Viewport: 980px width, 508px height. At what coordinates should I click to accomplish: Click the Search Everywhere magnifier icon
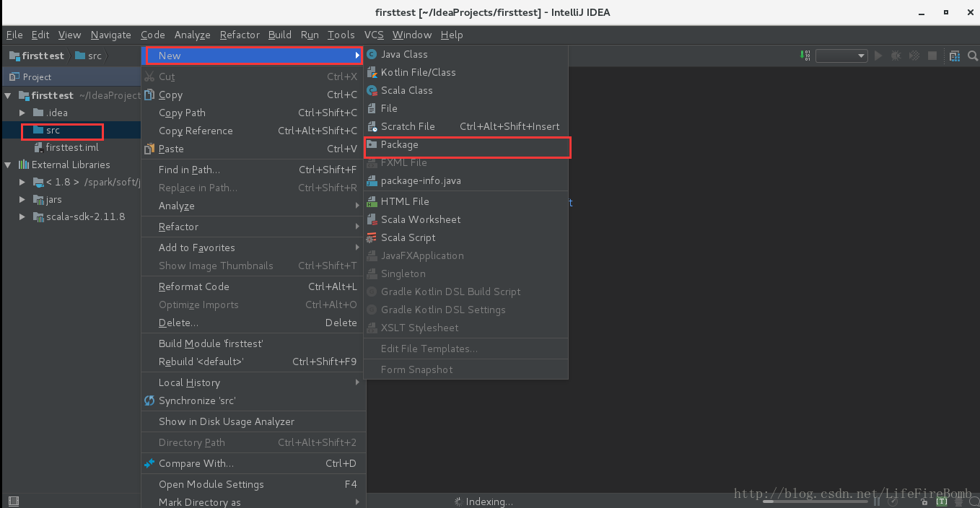click(972, 56)
